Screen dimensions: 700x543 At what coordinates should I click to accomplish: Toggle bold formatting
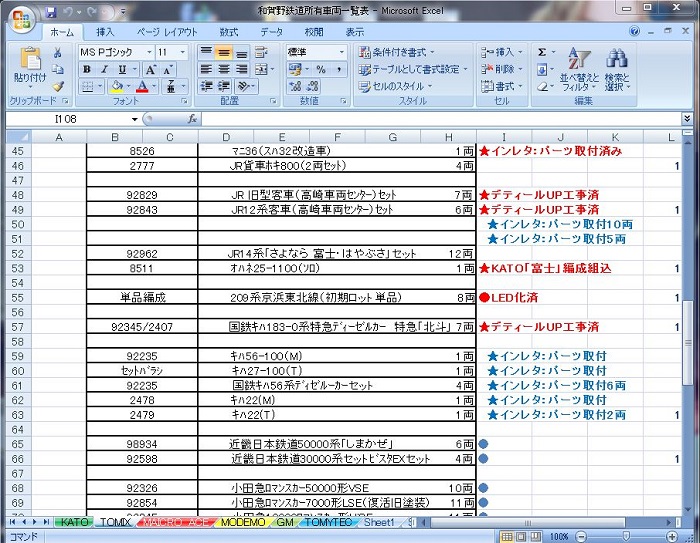(87, 70)
